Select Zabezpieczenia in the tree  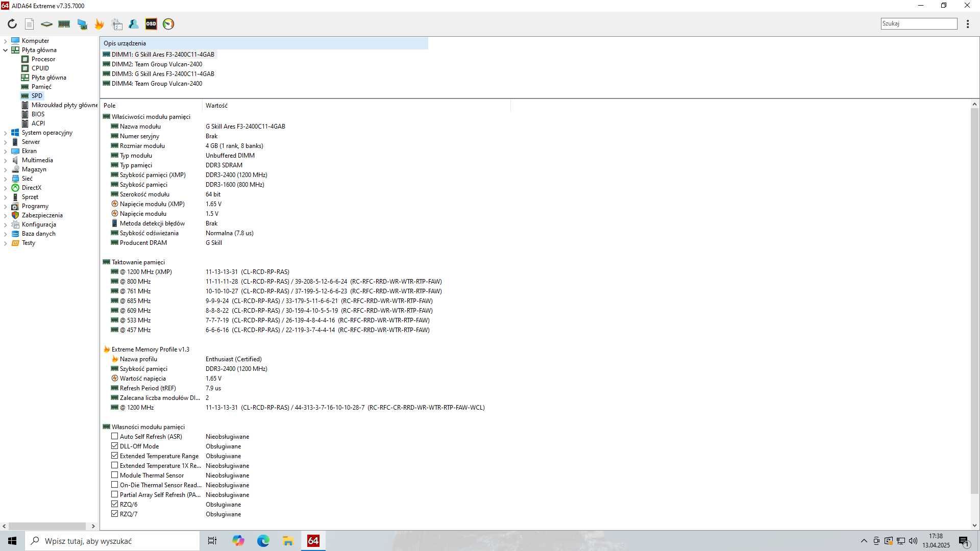(42, 215)
